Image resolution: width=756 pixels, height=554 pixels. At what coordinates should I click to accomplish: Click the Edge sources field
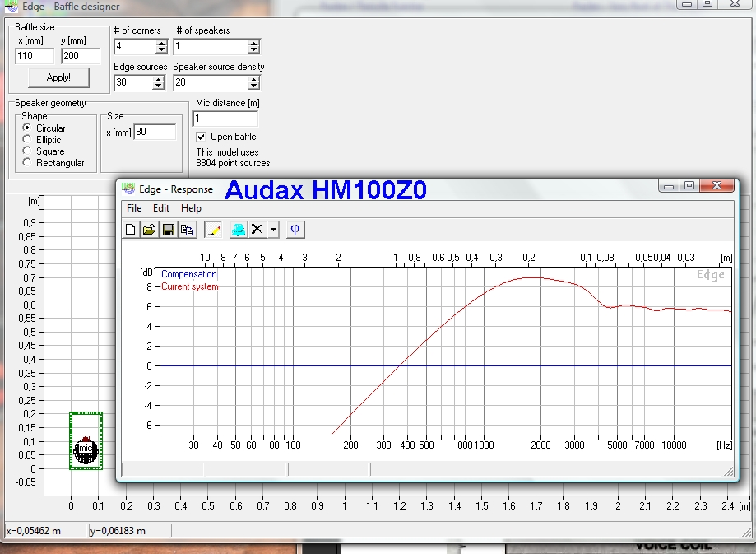(x=134, y=82)
